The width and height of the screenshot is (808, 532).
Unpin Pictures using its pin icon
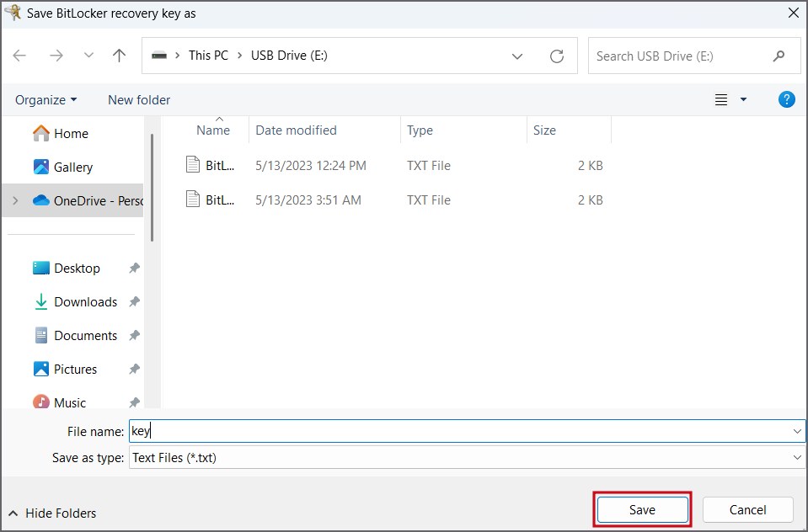[134, 369]
